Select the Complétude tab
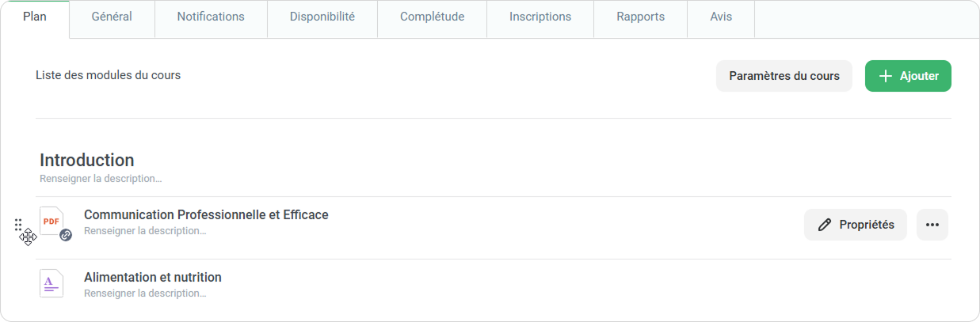This screenshot has height=322, width=980. [432, 17]
